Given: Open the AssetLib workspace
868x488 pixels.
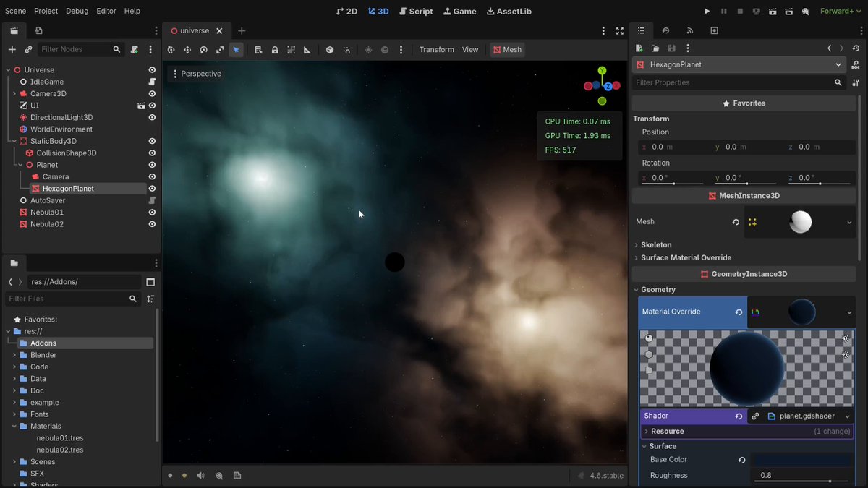Looking at the screenshot, I should point(509,11).
